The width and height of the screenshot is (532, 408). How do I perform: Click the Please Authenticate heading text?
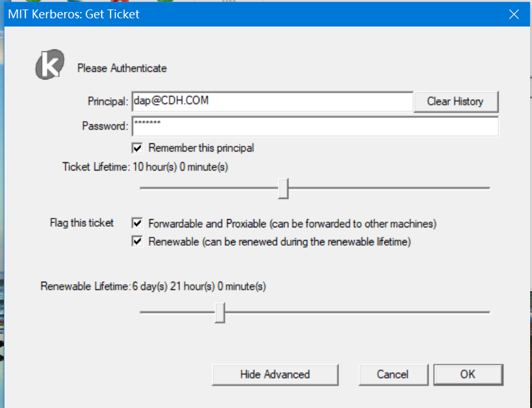point(122,68)
